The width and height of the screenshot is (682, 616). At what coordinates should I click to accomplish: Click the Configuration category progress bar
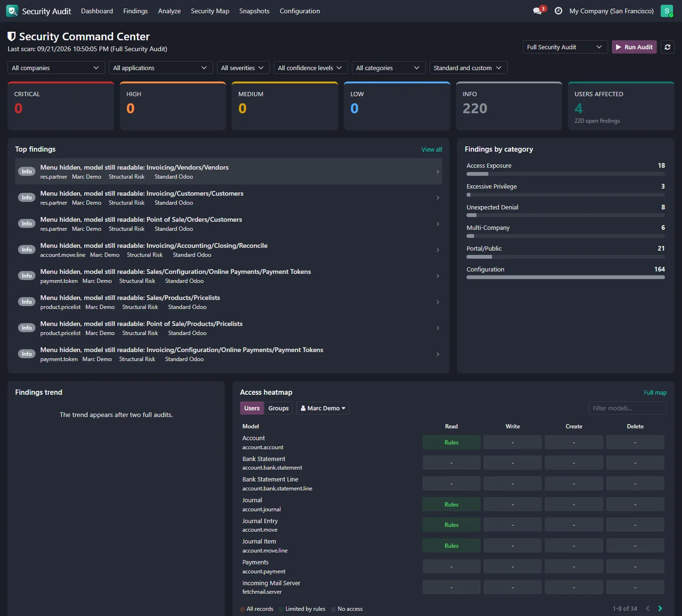click(566, 277)
